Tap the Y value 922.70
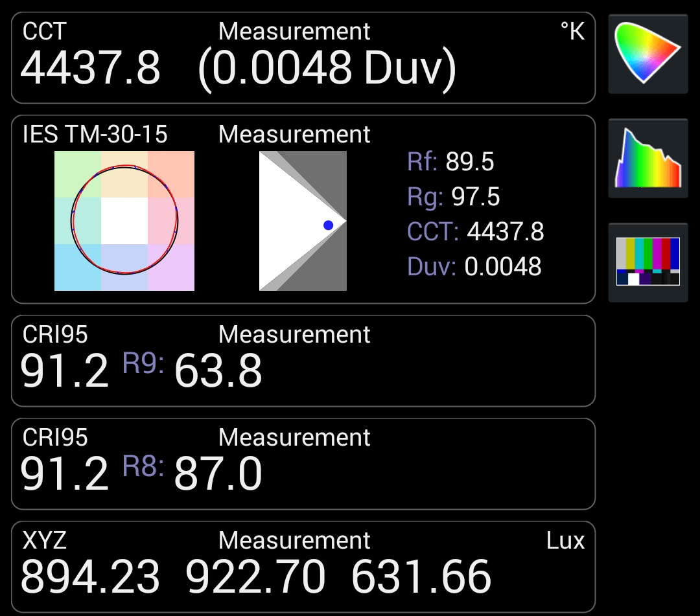 tap(256, 577)
